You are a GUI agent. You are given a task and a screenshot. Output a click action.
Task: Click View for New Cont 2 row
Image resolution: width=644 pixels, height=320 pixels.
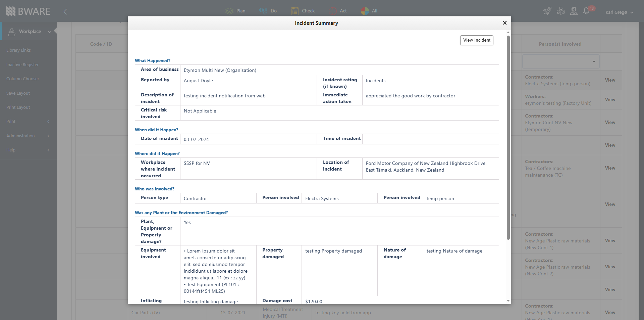tap(610, 267)
